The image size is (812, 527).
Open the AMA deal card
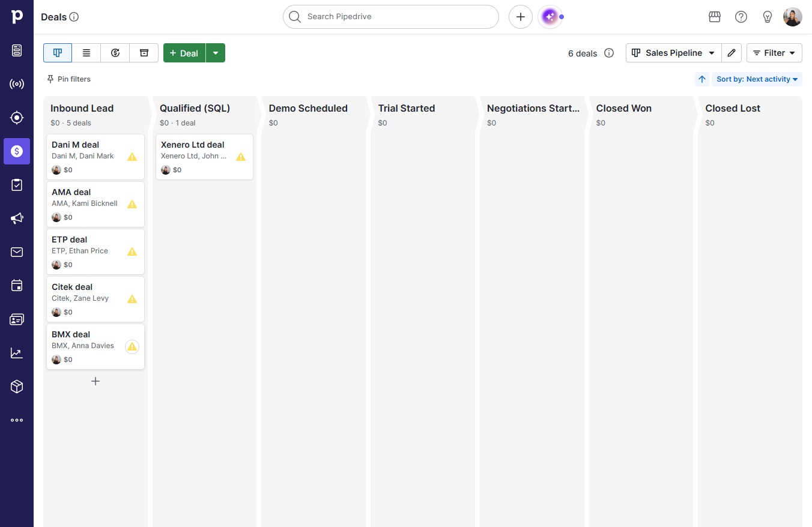[95, 204]
